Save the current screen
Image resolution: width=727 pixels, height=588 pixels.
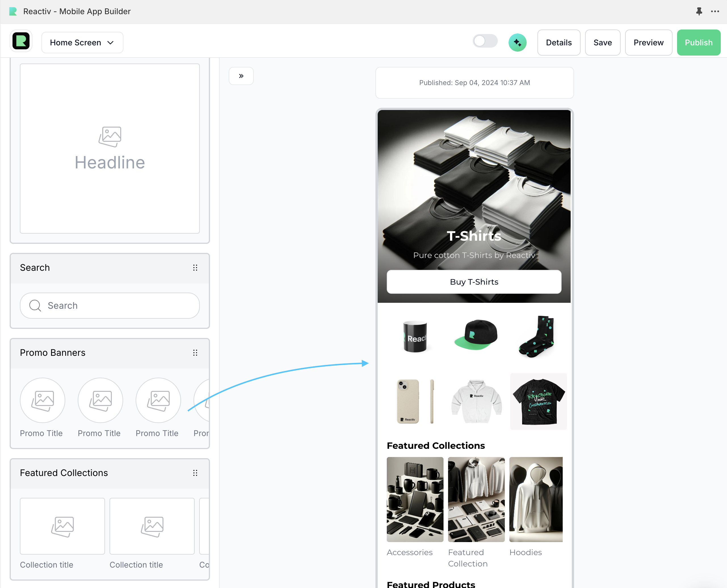click(602, 42)
